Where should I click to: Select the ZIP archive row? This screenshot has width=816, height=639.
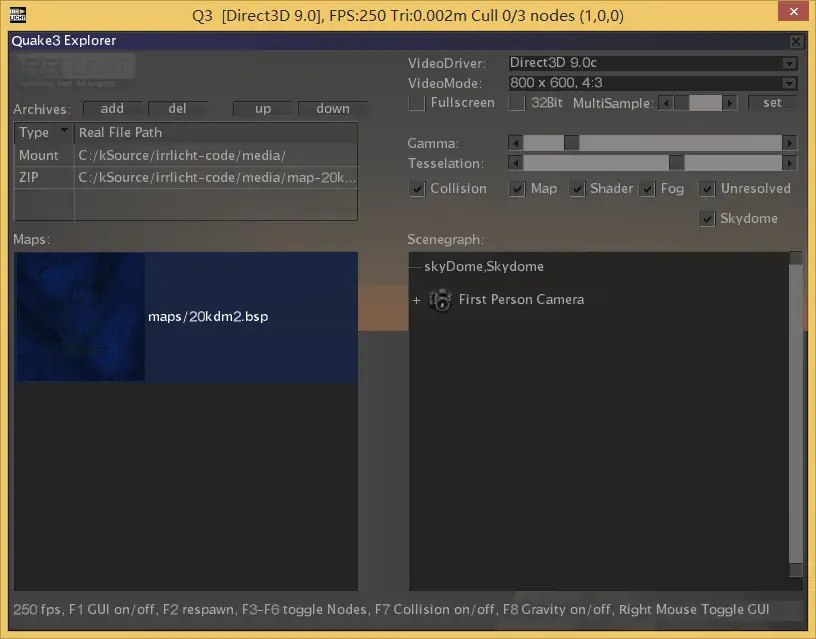[185, 177]
